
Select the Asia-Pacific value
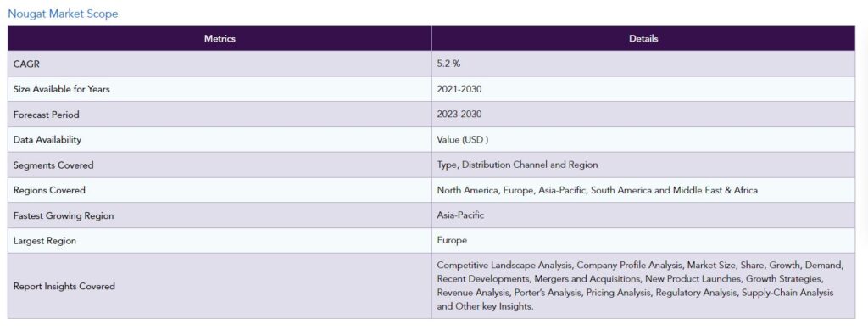460,215
